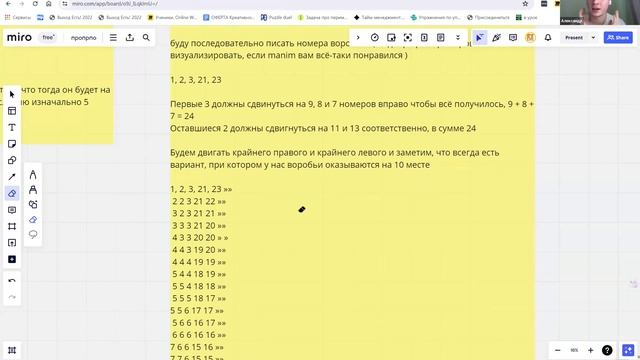
Task: Click the board name пропрпо
Action: [83, 38]
